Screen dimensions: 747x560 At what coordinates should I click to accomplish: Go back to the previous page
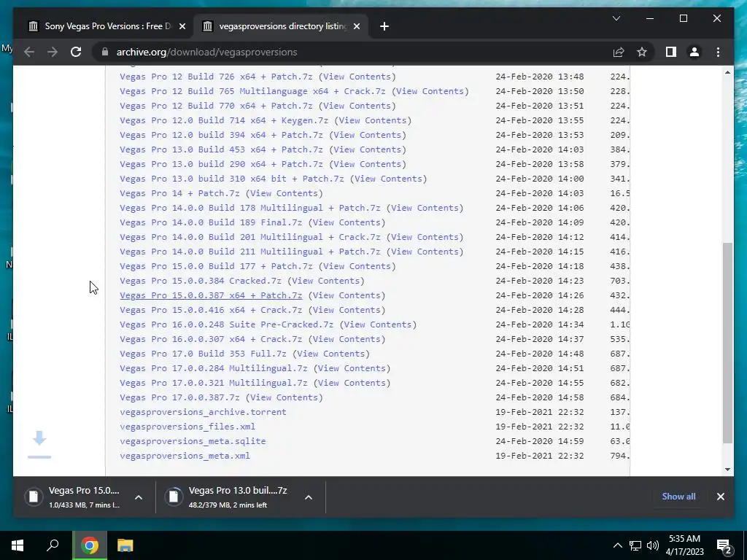click(x=29, y=52)
